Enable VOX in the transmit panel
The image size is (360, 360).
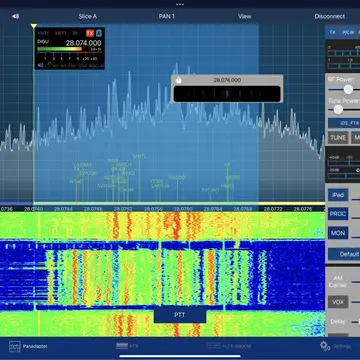click(338, 302)
